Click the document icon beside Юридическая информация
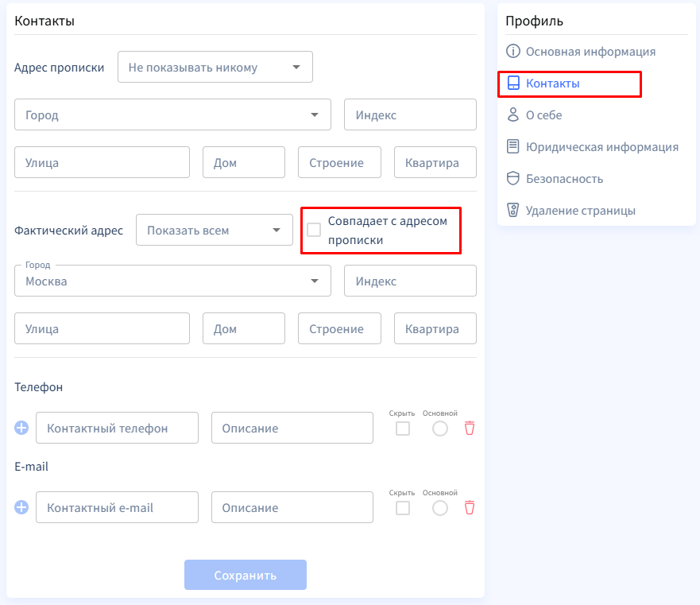 click(x=513, y=147)
